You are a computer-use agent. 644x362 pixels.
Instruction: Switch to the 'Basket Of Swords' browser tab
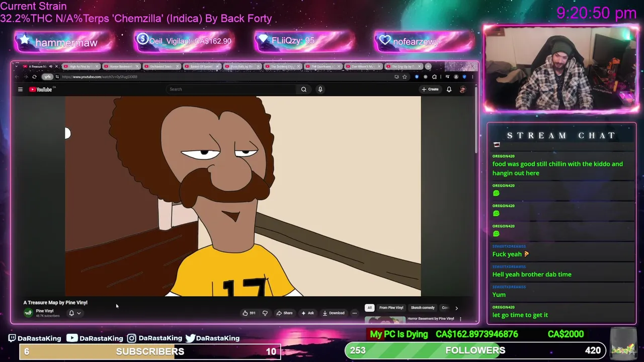point(201,66)
